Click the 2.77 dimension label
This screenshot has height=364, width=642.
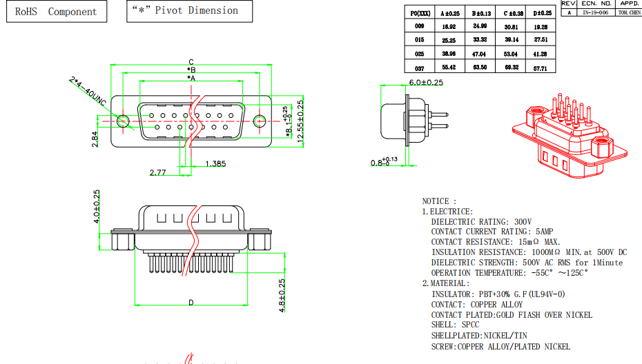pyautogui.click(x=157, y=172)
